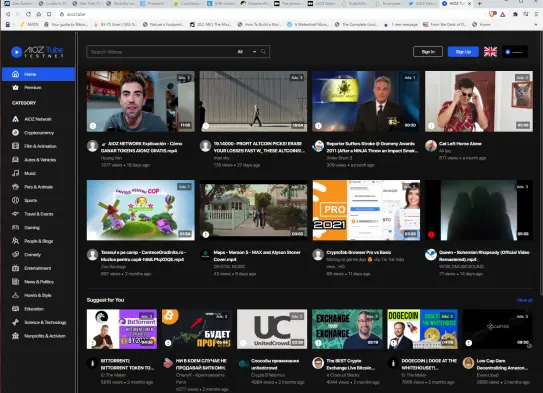Open the UnitedCrowd suggested thumbnail
Image resolution: width=543 pixels, height=393 pixels.
[272, 329]
